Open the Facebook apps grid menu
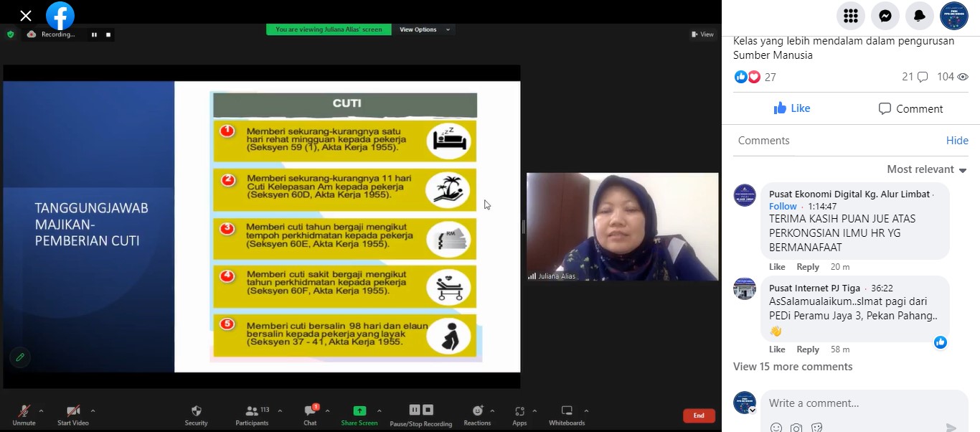This screenshot has width=980, height=432. 851,16
